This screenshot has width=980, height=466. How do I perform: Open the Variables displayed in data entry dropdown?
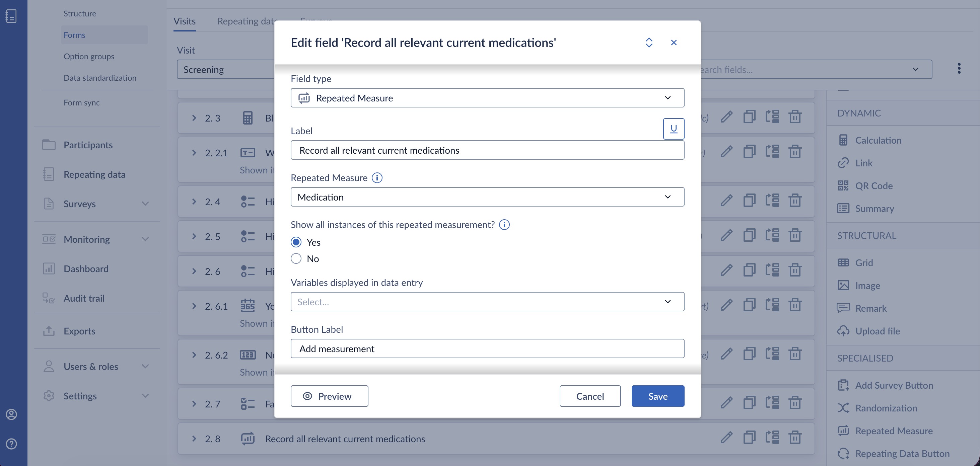coord(487,302)
